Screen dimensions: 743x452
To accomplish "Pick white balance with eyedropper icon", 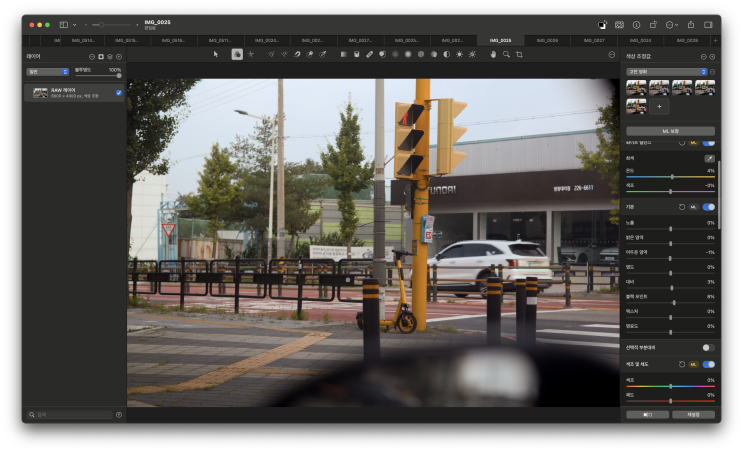I will (709, 158).
